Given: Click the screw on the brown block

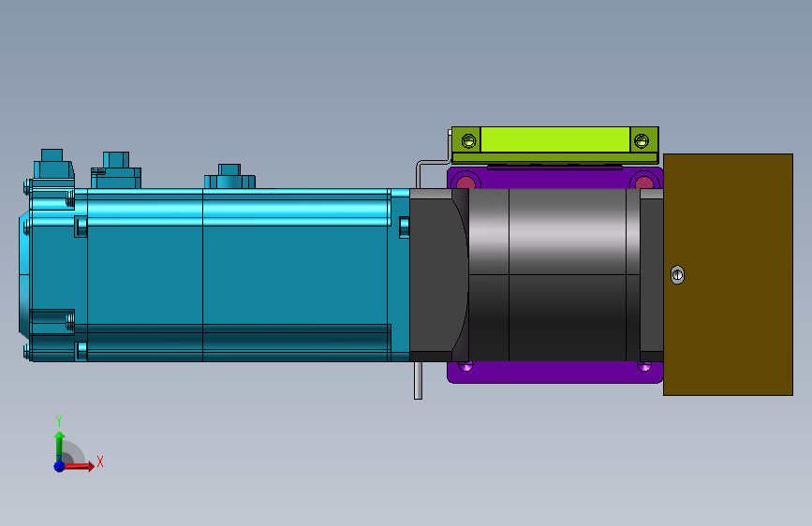Looking at the screenshot, I should (677, 274).
